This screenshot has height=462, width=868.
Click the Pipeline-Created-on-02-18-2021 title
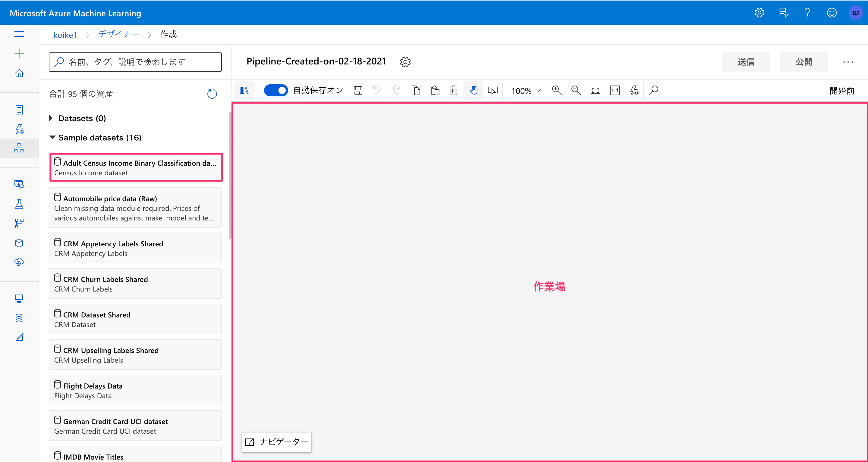point(316,61)
